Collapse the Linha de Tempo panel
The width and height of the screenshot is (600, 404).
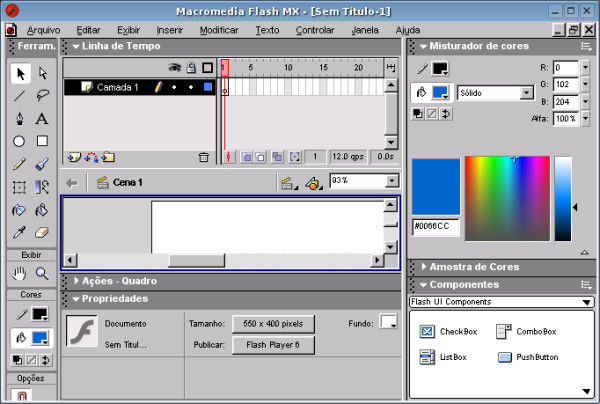pos(76,46)
